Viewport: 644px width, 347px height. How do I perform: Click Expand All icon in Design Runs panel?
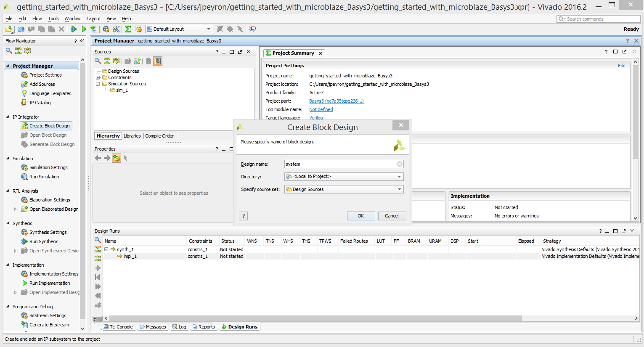coord(98,258)
